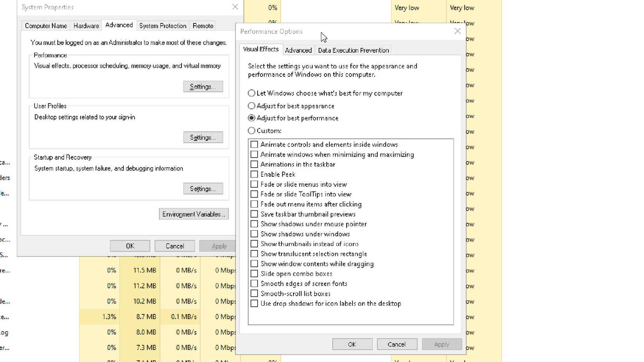Switch to Visual Effects tab
The image size is (644, 362).
261,49
